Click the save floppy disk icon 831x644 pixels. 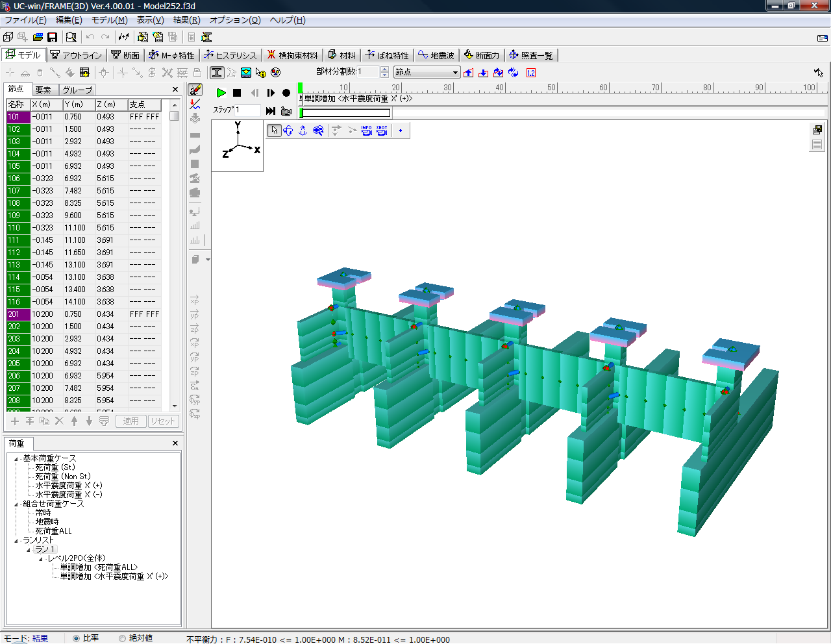click(x=53, y=37)
